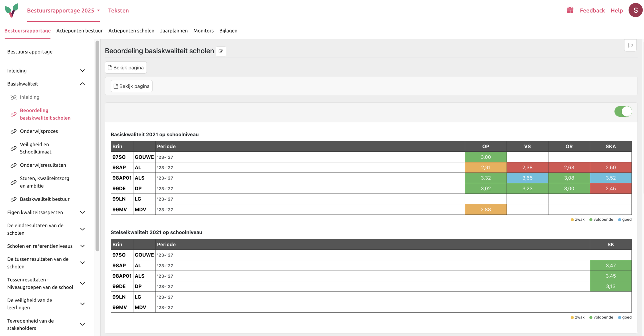Open Bestuursrapportage in the sidebar
The image size is (644, 336).
pyautogui.click(x=30, y=52)
